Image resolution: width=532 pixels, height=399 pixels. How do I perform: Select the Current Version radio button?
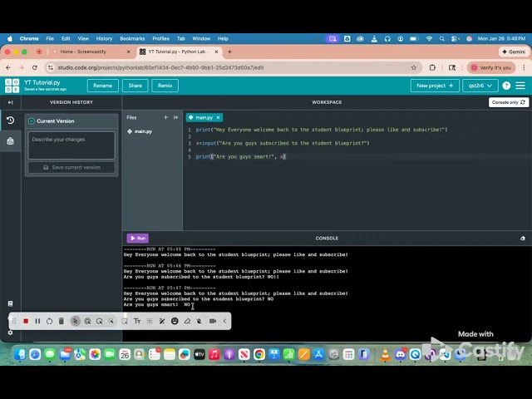click(x=32, y=121)
